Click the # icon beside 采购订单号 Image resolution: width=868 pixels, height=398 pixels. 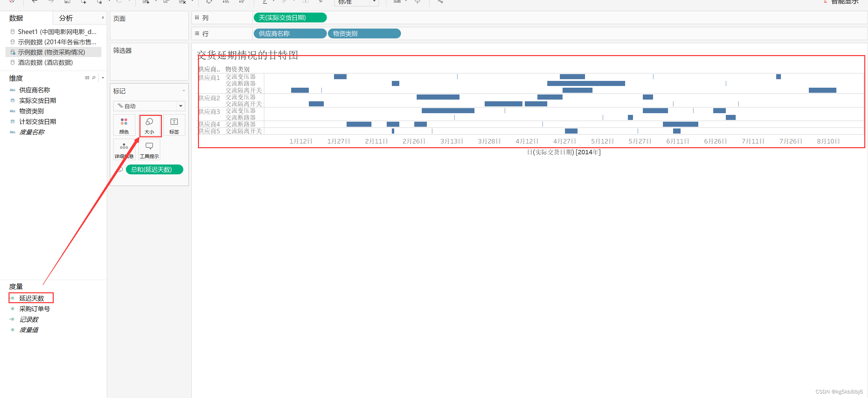[x=13, y=309]
